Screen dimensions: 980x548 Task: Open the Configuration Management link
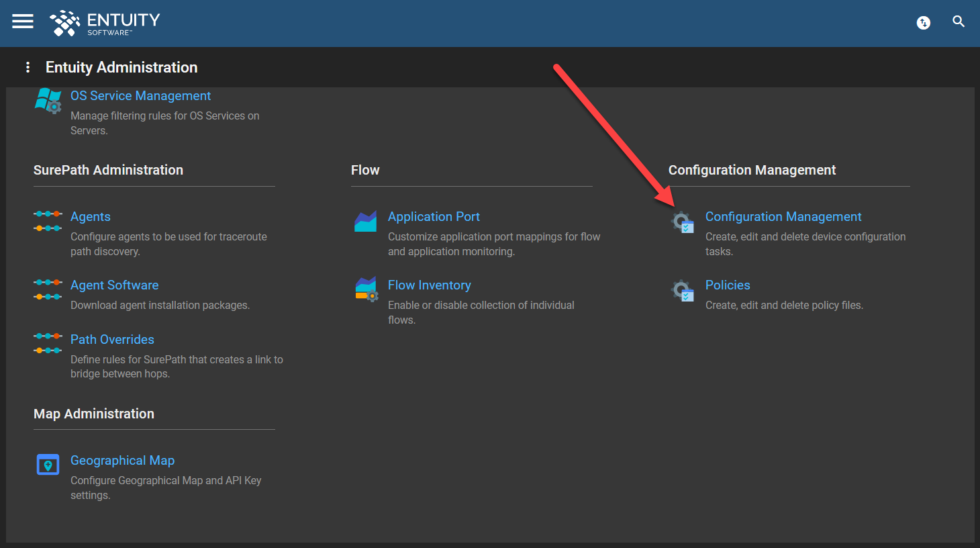pos(783,216)
